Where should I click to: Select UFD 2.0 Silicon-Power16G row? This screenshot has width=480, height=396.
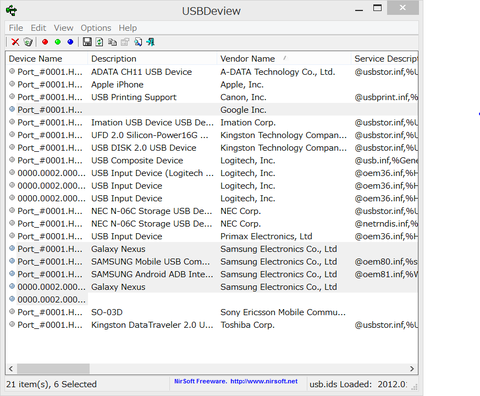tap(212, 135)
